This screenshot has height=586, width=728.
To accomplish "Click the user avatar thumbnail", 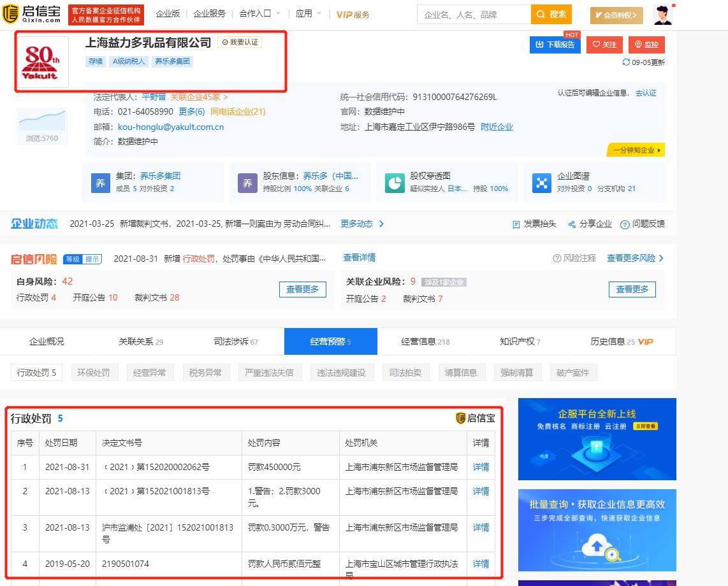I will pos(663,14).
